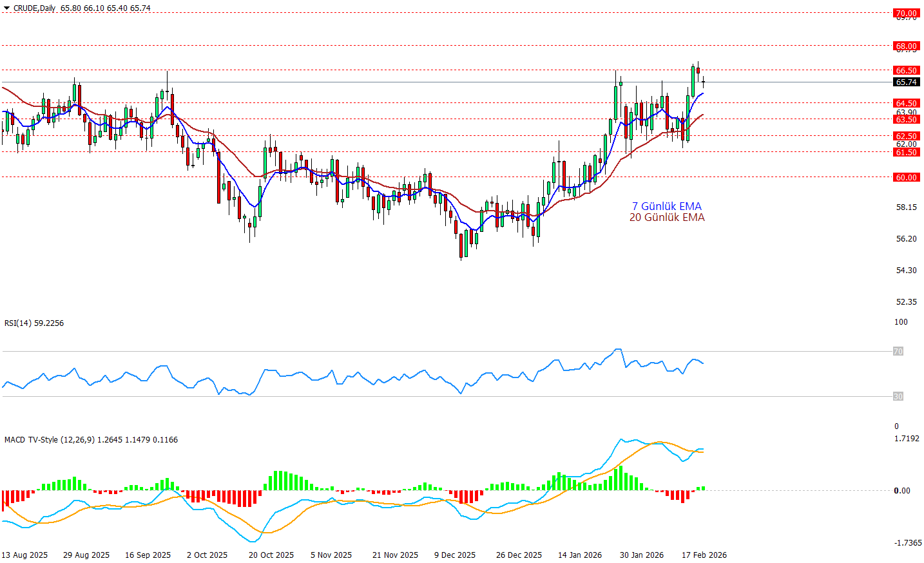Click the dropdown arrow beside CRUDE,Daily

point(6,8)
